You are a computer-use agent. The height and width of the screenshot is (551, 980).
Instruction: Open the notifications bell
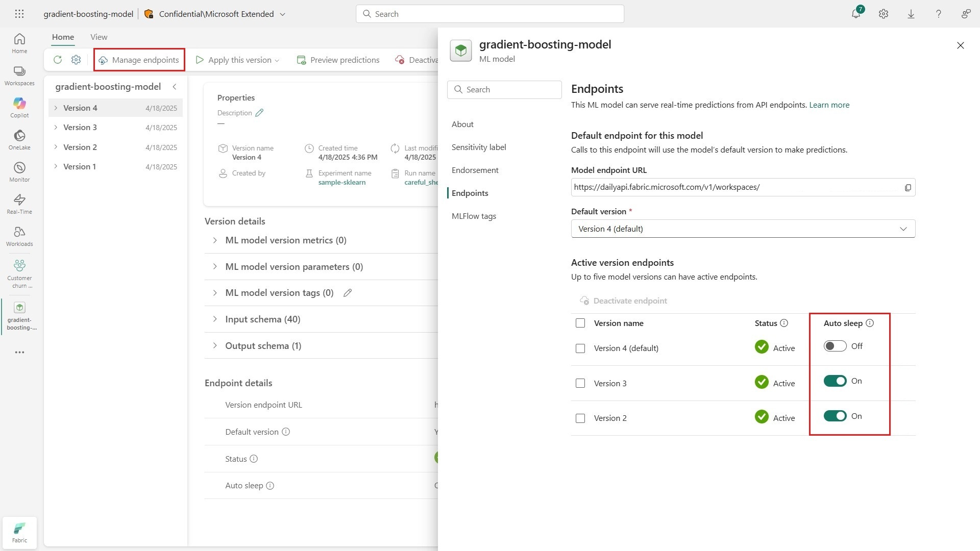click(856, 14)
